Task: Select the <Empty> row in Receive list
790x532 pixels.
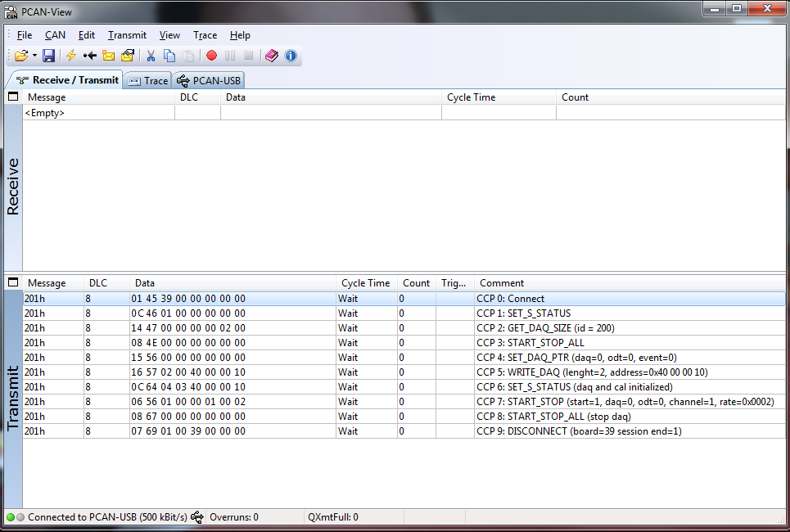Action: [x=404, y=113]
